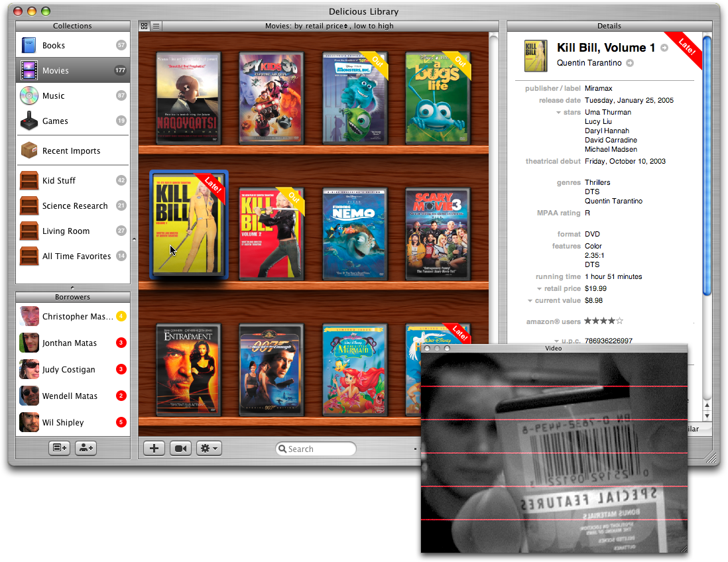The width and height of the screenshot is (728, 562).
Task: Select borrower Judy Costigan
Action: tap(73, 369)
